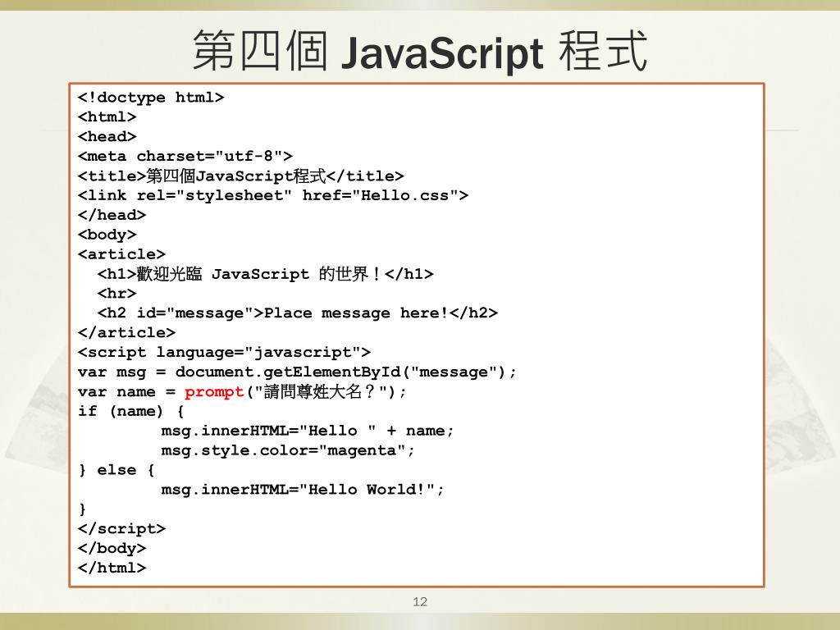Click the slide page number 12
840x630 pixels.
pyautogui.click(x=420, y=601)
